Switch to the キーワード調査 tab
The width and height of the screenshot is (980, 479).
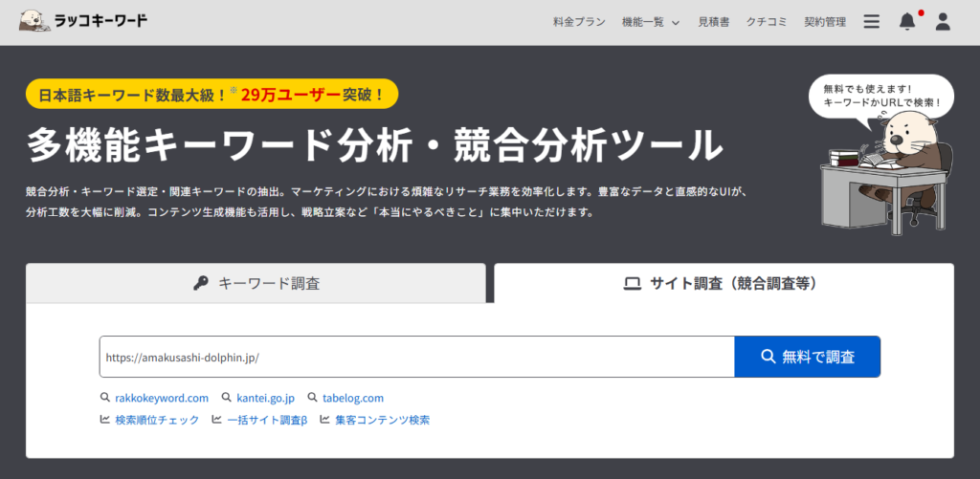pos(256,283)
